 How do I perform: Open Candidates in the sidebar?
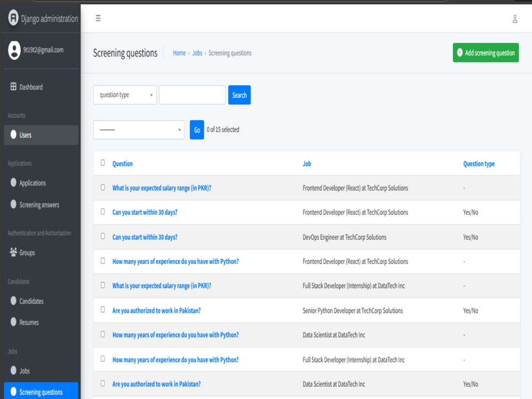point(41,301)
